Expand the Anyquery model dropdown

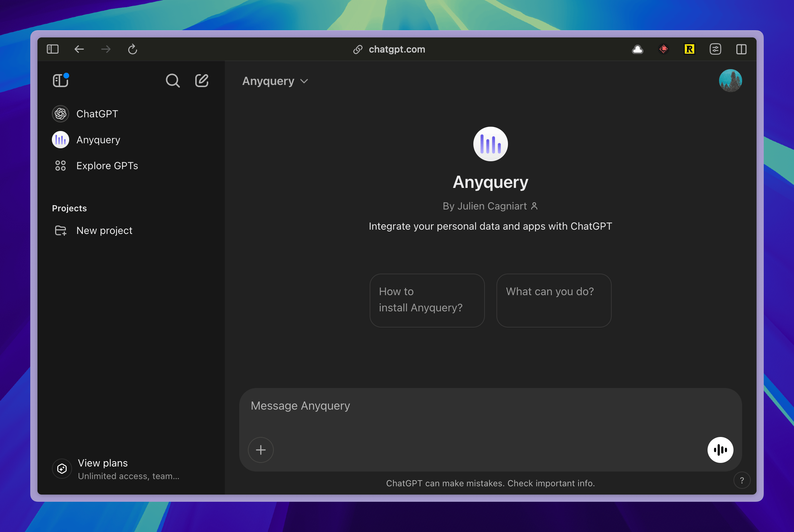[x=275, y=81]
